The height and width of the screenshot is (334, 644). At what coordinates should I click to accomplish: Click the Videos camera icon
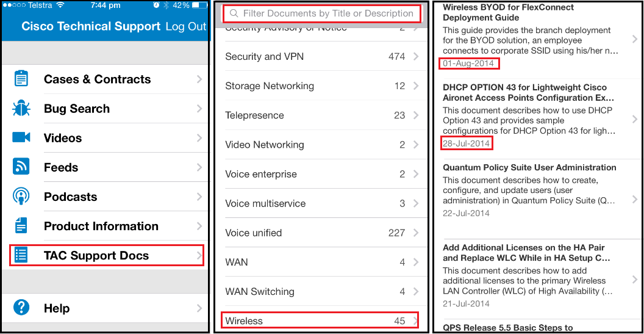(21, 138)
